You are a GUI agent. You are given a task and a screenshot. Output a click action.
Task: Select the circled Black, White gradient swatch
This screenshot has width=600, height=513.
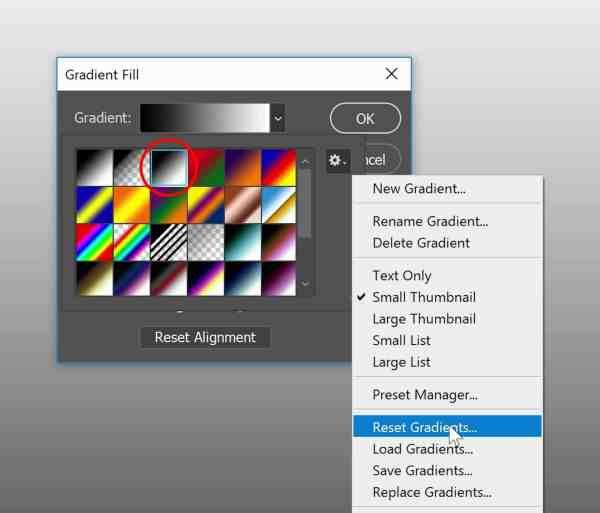click(169, 168)
